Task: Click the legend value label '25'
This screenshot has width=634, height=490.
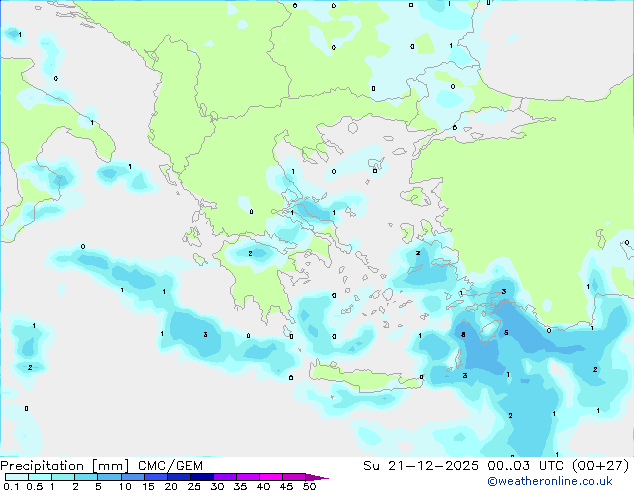Action: click(194, 486)
